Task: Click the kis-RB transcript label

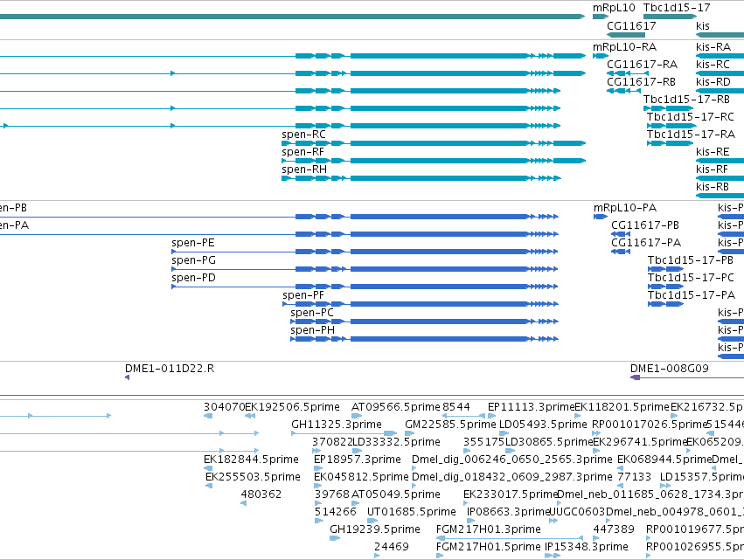Action: click(713, 187)
